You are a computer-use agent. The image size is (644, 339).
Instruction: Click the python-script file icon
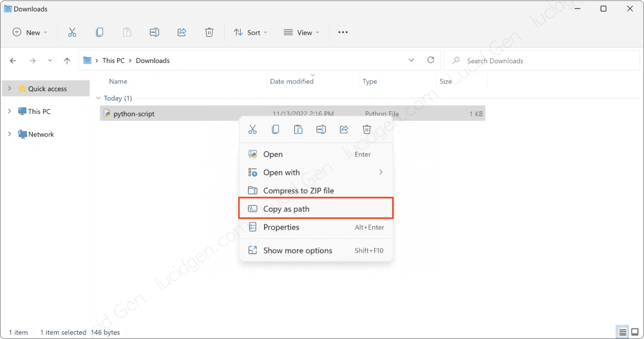(107, 113)
